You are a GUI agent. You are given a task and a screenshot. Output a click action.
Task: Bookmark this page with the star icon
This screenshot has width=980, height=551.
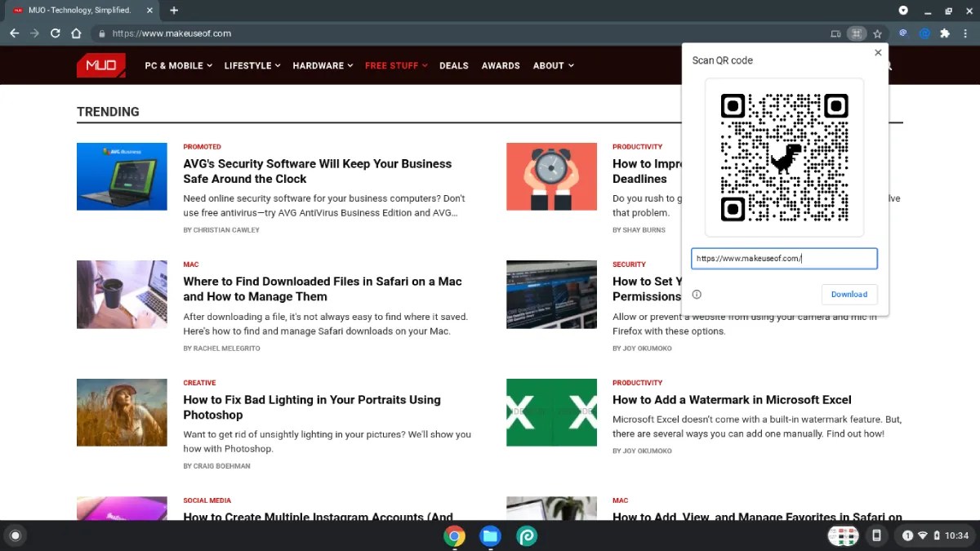pos(876,33)
